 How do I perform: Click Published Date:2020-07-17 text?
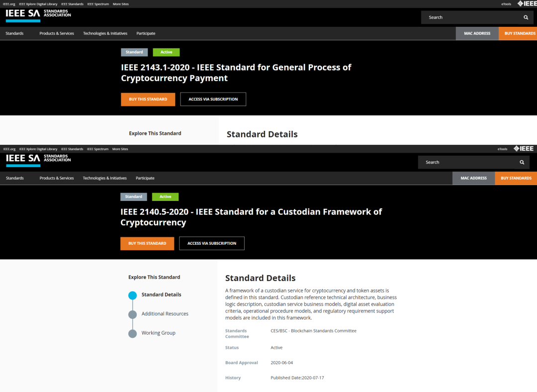[x=297, y=378]
